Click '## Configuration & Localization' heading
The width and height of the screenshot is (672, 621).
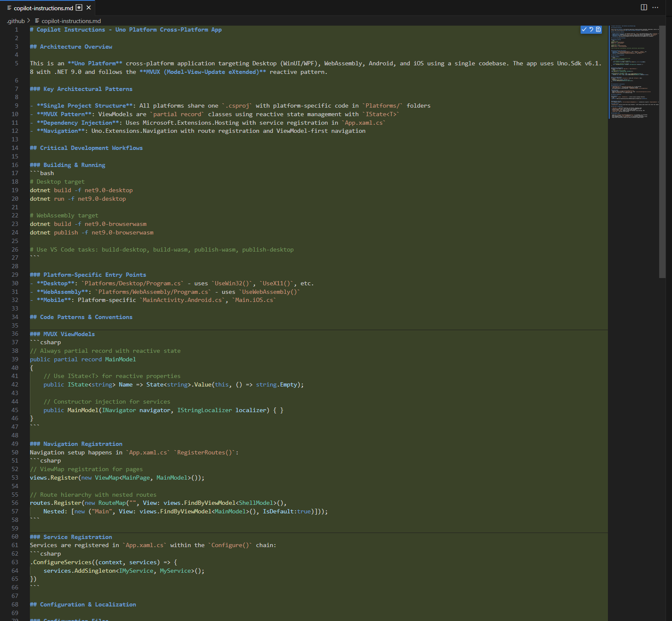83,604
